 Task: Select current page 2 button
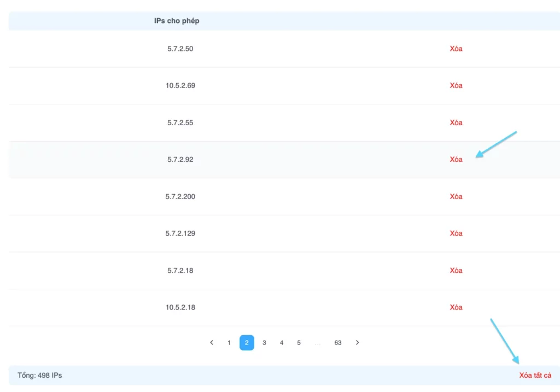point(247,343)
